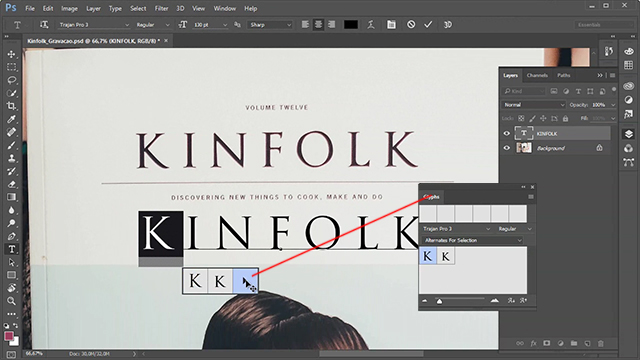
Task: Open Layers panel options menu
Action: click(x=613, y=76)
